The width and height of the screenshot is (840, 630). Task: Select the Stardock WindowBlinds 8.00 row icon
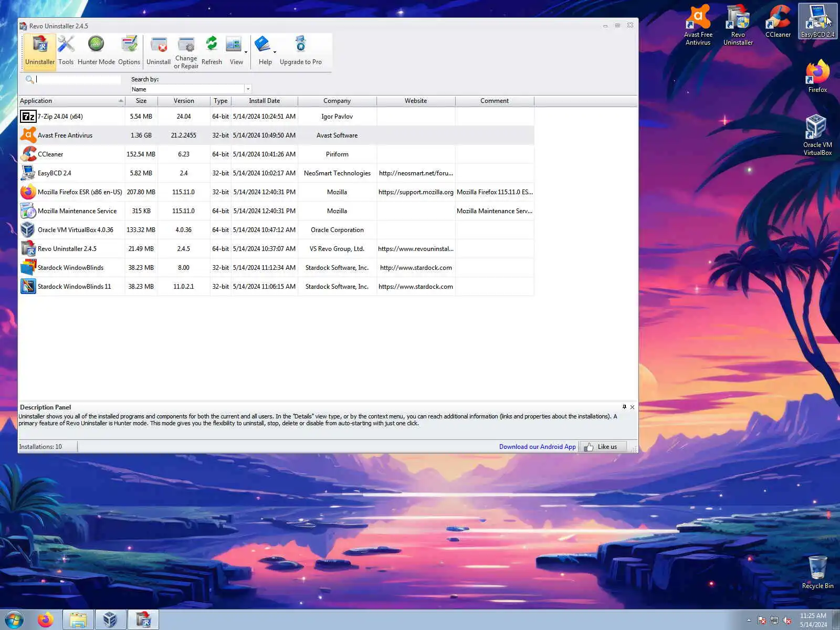28,268
